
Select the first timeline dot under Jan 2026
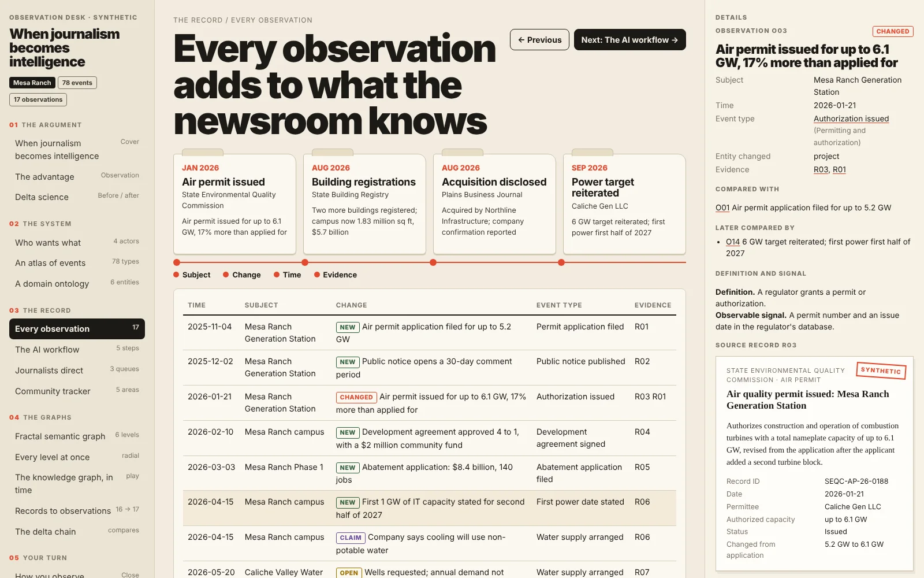pyautogui.click(x=177, y=262)
